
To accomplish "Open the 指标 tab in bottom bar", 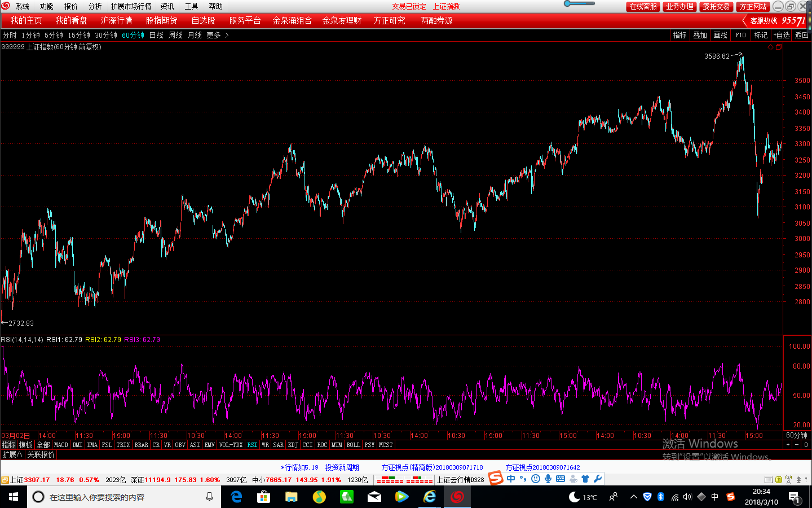I will pyautogui.click(x=8, y=445).
